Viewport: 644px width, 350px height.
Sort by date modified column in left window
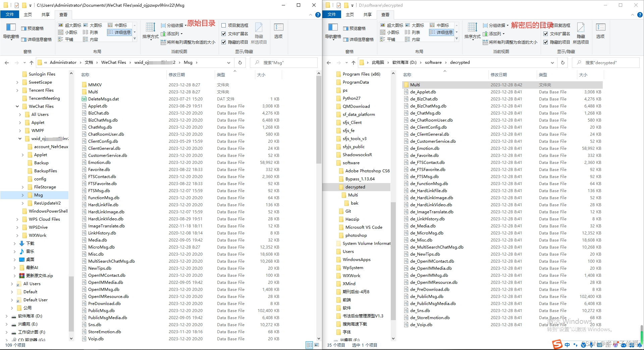[190, 75]
